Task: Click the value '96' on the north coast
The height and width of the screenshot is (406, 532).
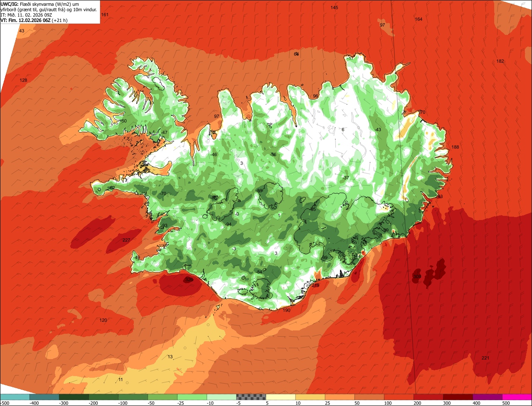Action: tap(315, 96)
